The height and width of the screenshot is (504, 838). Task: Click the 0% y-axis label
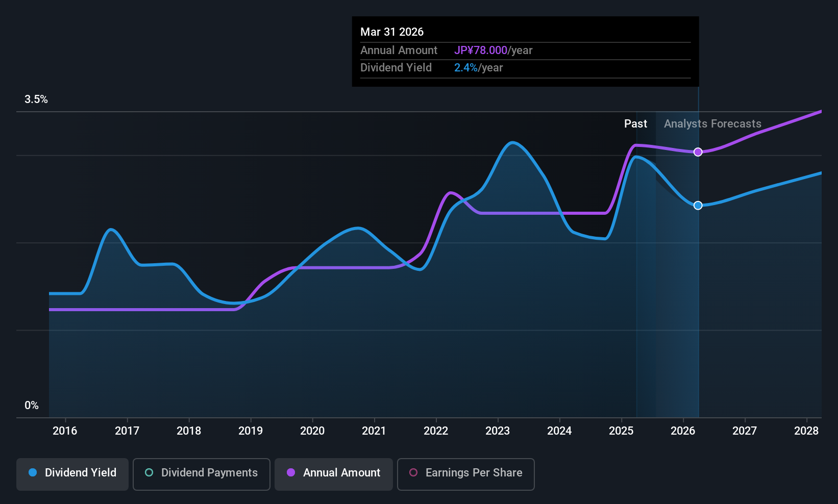coord(32,406)
